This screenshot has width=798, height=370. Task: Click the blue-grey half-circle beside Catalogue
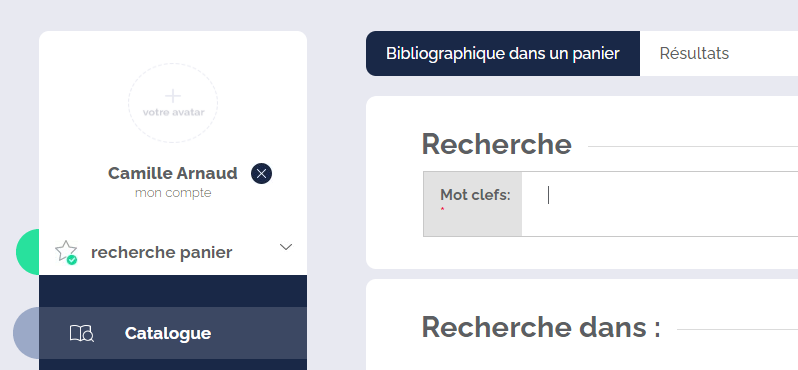26,333
